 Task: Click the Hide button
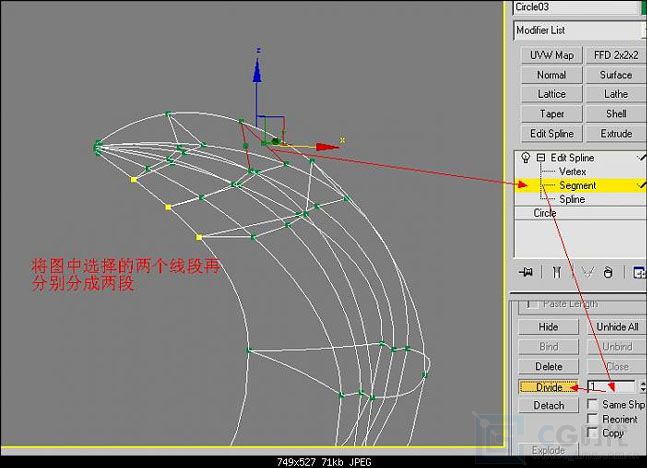coord(548,327)
